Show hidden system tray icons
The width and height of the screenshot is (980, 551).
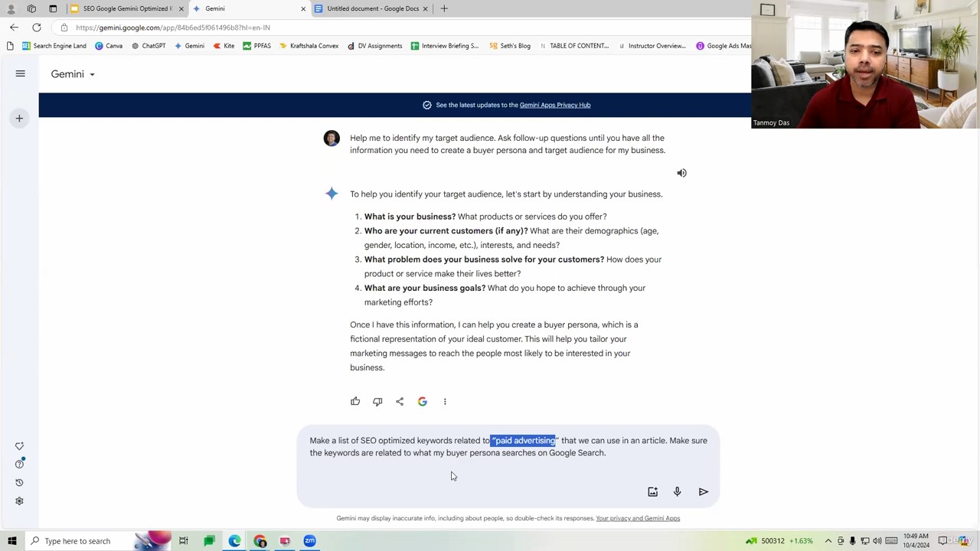tap(828, 541)
